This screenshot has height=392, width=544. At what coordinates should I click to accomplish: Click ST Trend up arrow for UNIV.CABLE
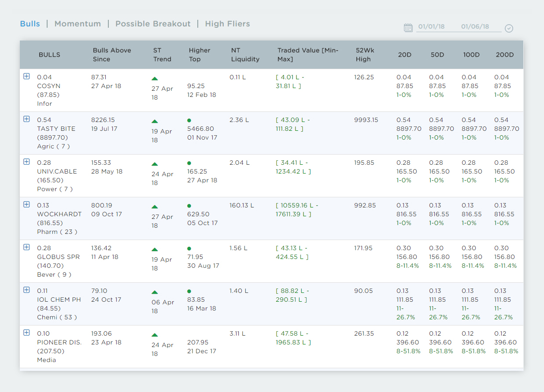[155, 164]
